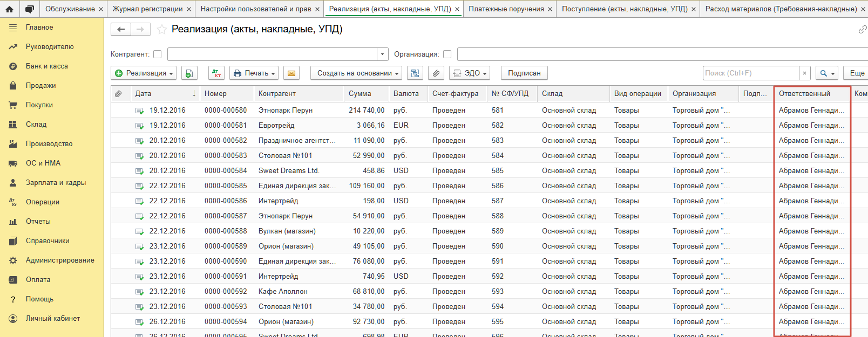Click the paperclip attached files toolbar button
The height and width of the screenshot is (337, 868).
pos(436,73)
